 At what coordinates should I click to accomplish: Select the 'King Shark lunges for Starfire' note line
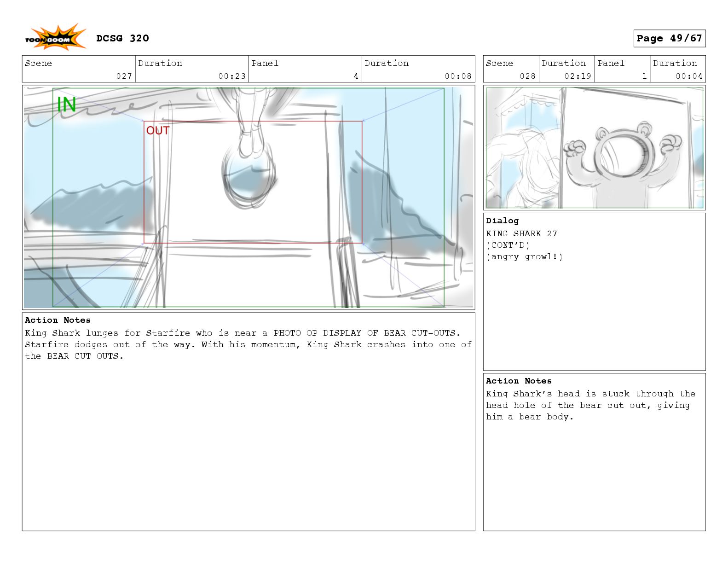point(243,333)
